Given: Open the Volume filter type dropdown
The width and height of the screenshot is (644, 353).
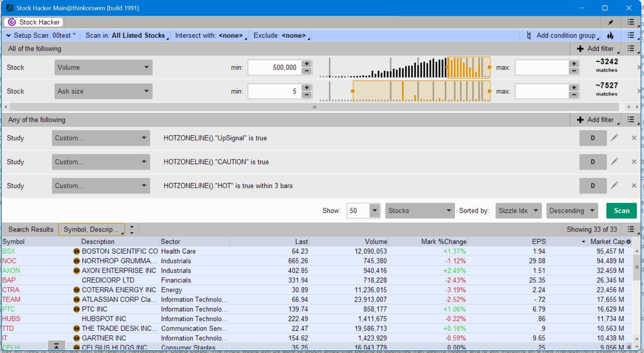Looking at the screenshot, I should tap(103, 67).
